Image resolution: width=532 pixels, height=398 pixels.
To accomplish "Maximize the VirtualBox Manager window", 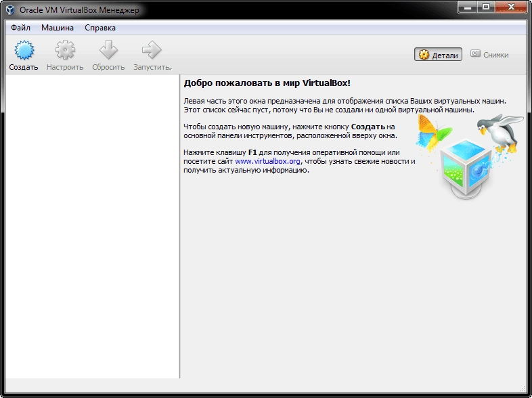I will coord(486,7).
